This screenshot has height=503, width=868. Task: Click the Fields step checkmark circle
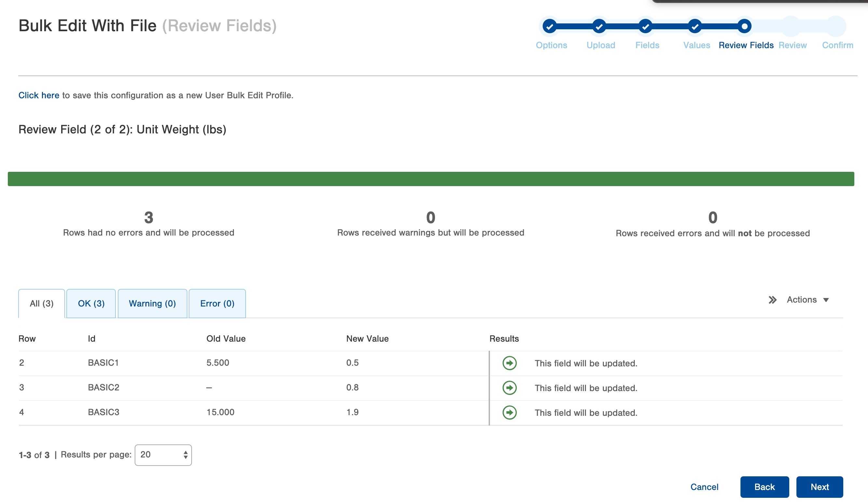(645, 26)
